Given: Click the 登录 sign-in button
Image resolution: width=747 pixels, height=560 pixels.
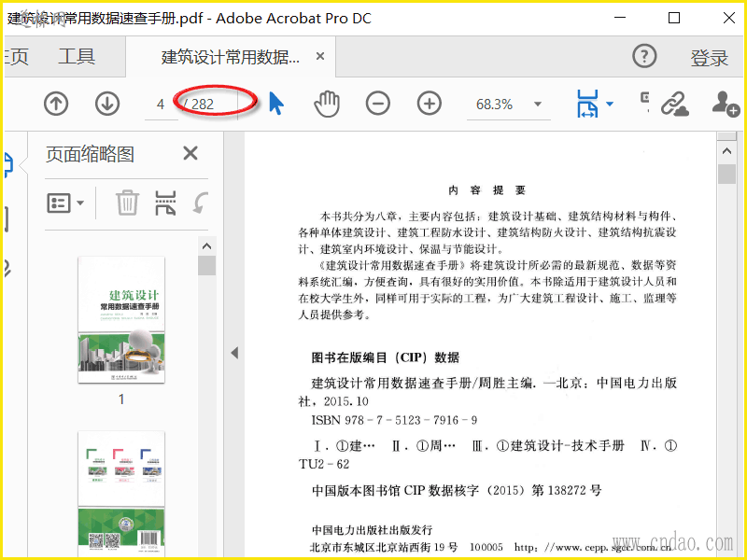Looking at the screenshot, I should pyautogui.click(x=710, y=58).
